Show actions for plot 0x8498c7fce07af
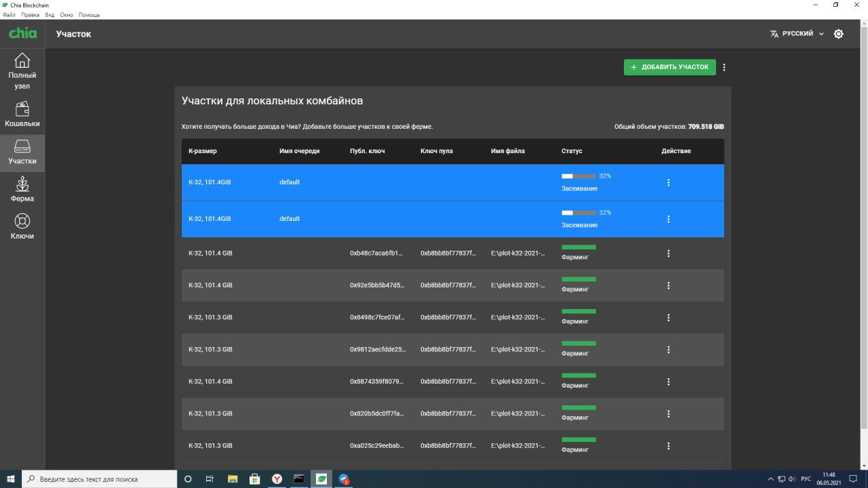The width and height of the screenshot is (868, 488). tap(669, 317)
